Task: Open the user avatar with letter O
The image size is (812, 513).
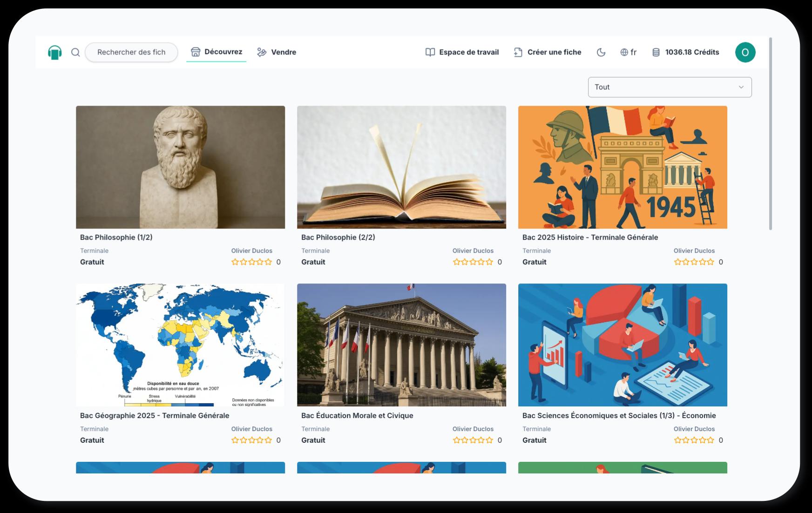Action: coord(745,52)
